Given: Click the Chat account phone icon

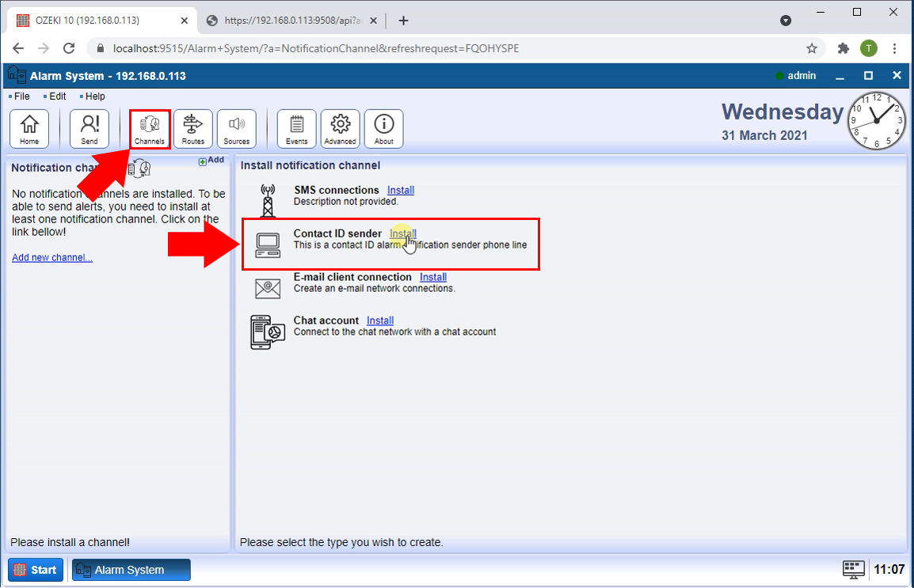Looking at the screenshot, I should 268,332.
